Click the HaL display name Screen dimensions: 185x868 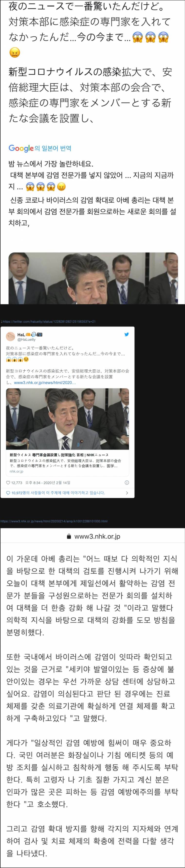[21, 335]
